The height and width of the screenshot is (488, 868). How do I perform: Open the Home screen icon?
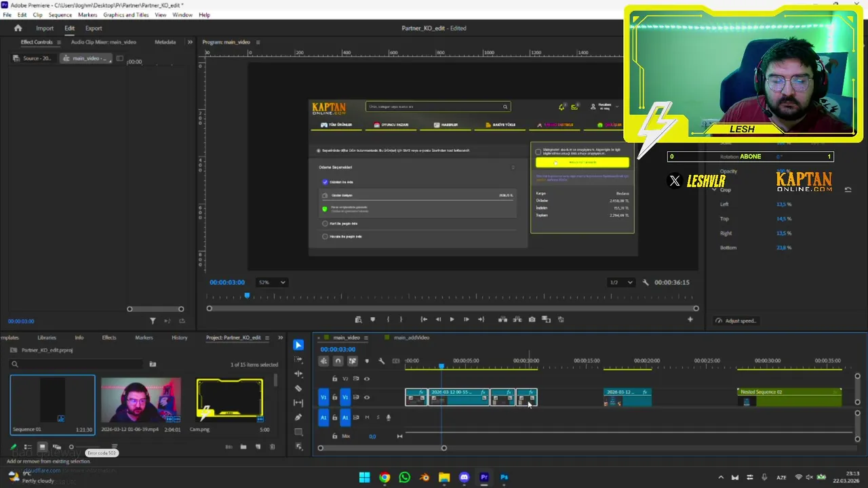coord(18,28)
